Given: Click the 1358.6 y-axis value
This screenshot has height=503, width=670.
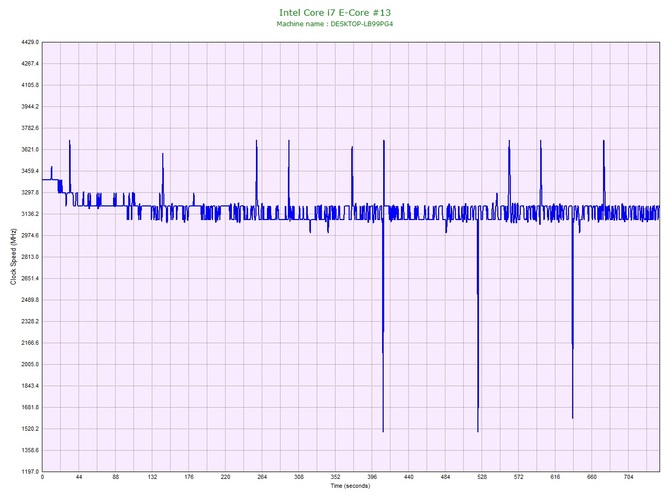Looking at the screenshot, I should coord(30,450).
